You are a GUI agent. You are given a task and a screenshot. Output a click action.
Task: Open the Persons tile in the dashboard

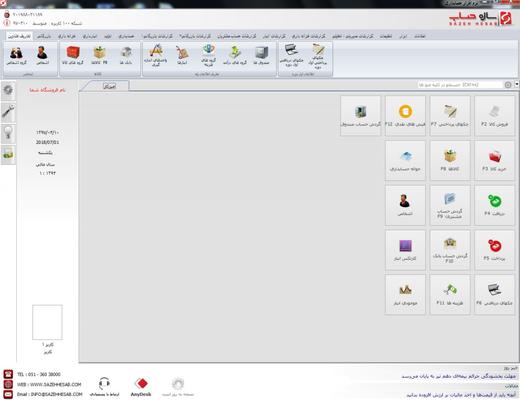[x=405, y=205]
